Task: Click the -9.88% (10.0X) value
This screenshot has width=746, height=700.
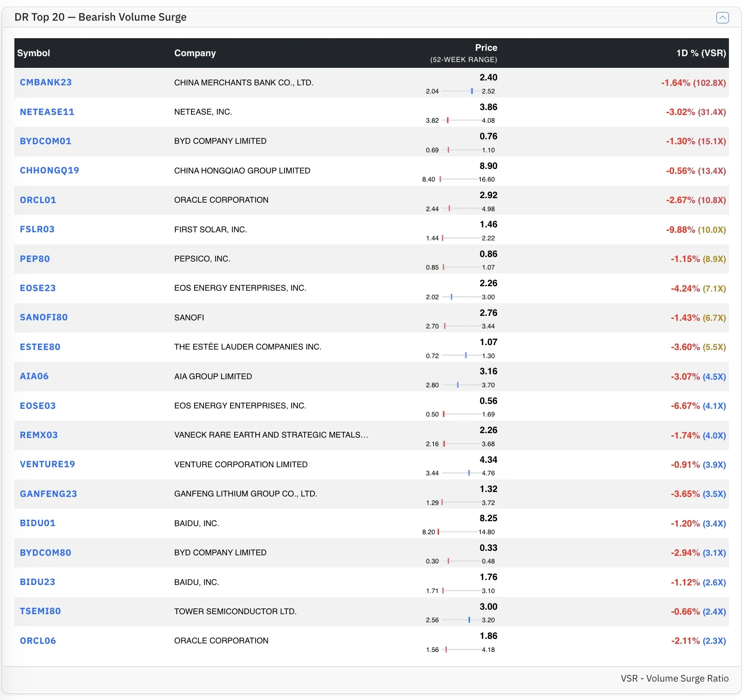Action: (696, 230)
